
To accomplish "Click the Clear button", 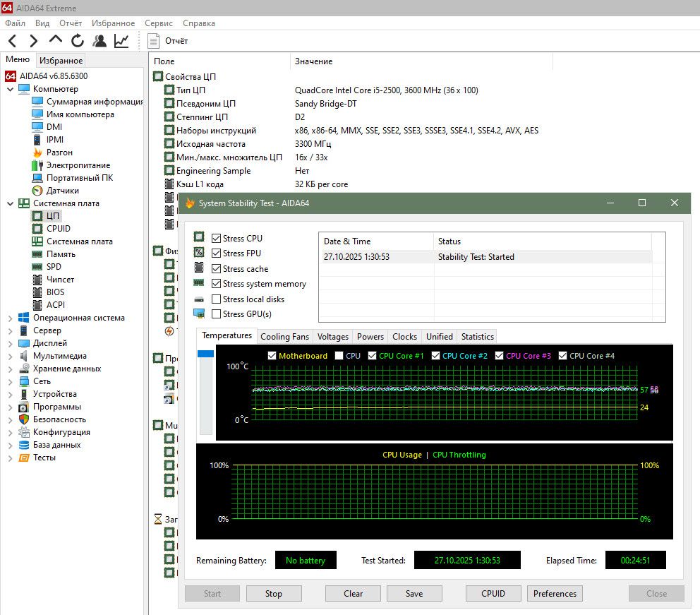I will click(x=353, y=593).
